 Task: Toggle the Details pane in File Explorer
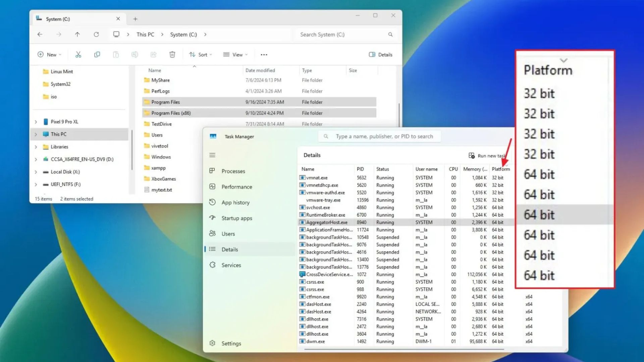(381, 54)
